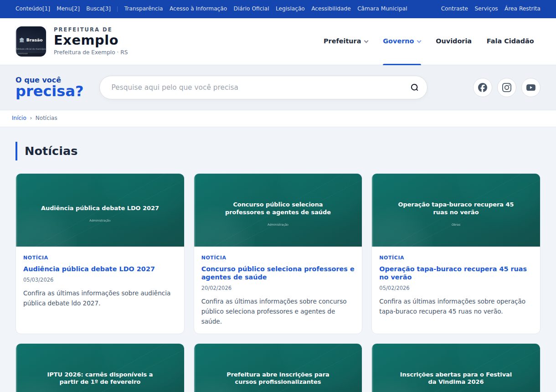Open Audiência pública debate LDO 2027 thumbnail
Screen dimensions: 556x392
pos(100,210)
